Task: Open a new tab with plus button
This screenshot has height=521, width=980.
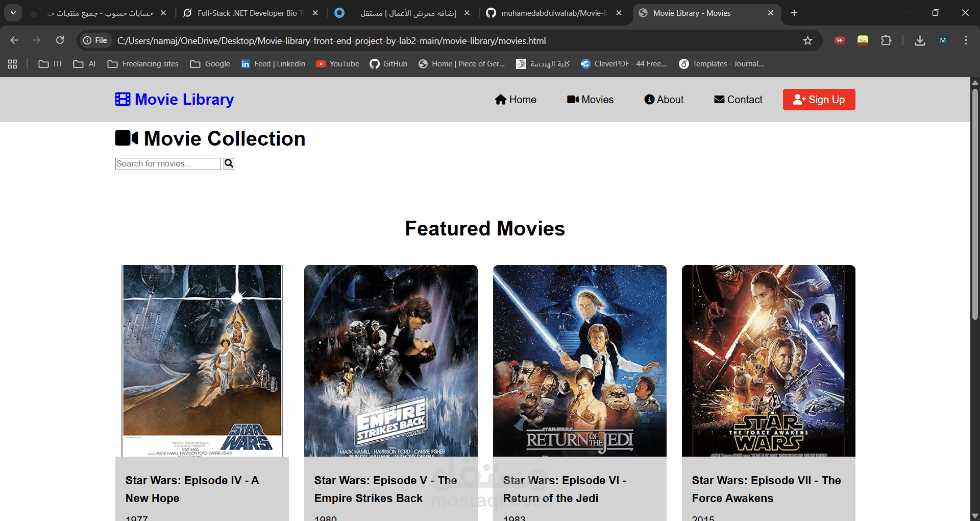Action: (794, 13)
